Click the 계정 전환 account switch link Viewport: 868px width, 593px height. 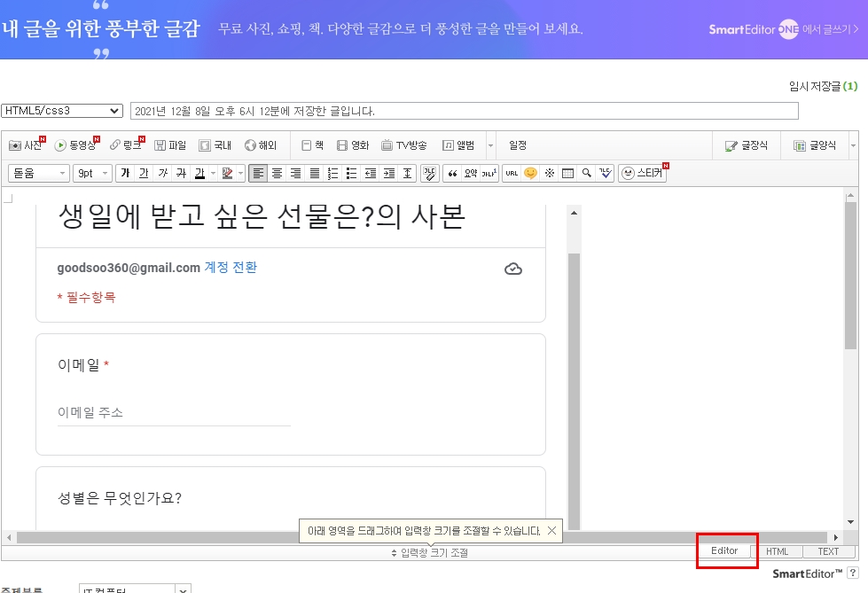(231, 268)
